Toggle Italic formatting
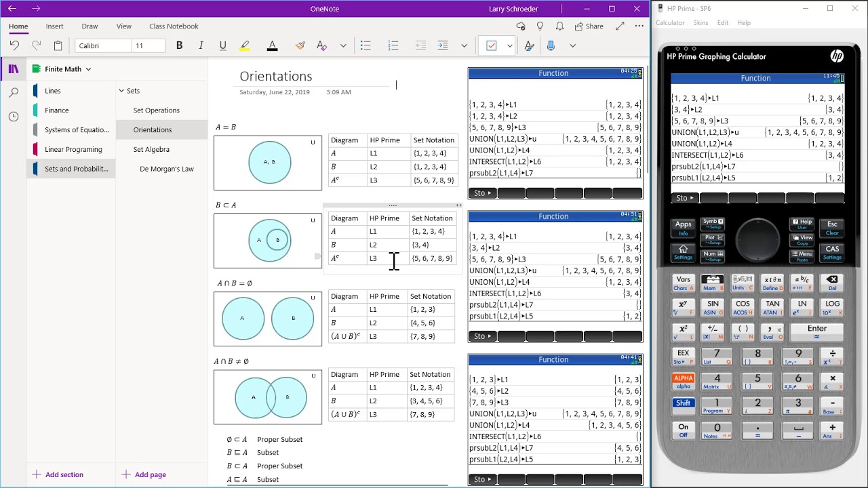Image resolution: width=868 pixels, height=488 pixels. (x=201, y=45)
